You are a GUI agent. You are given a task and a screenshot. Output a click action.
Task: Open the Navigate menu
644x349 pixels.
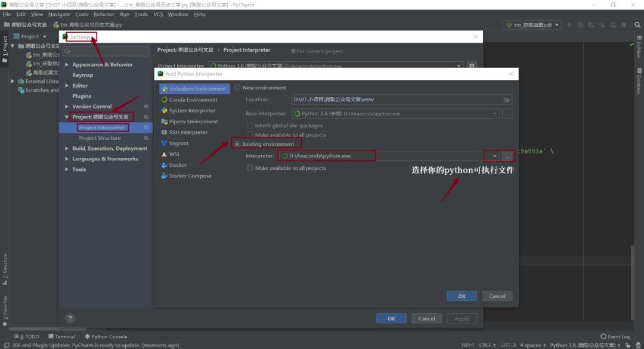59,14
